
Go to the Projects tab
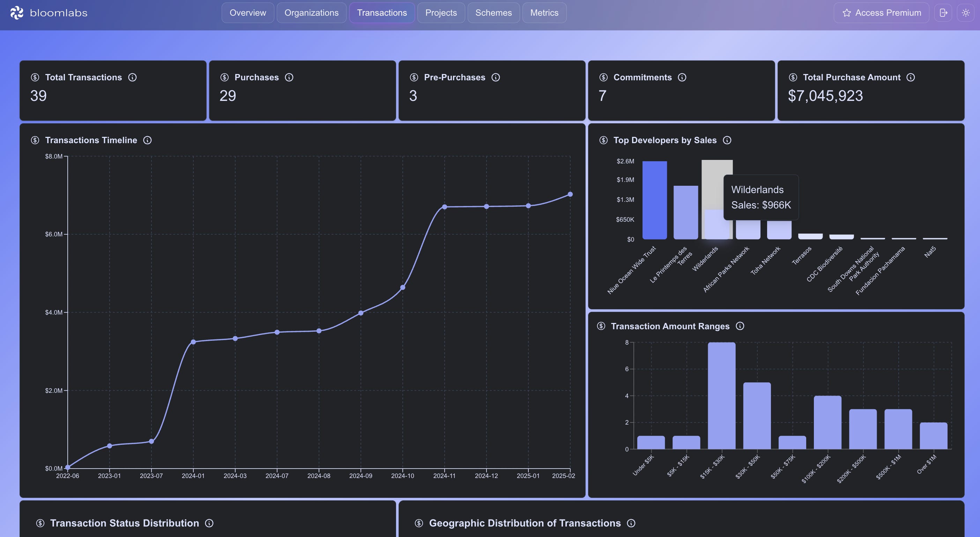440,13
